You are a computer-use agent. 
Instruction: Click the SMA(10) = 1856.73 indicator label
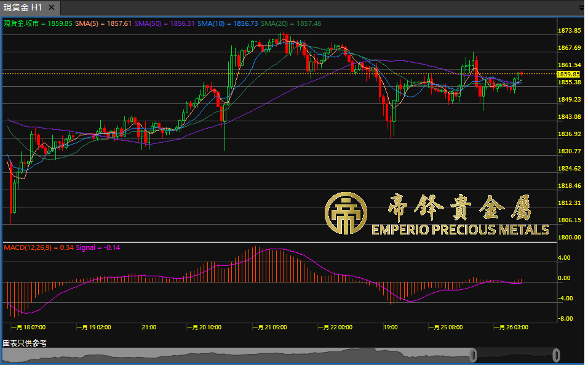tap(228, 23)
